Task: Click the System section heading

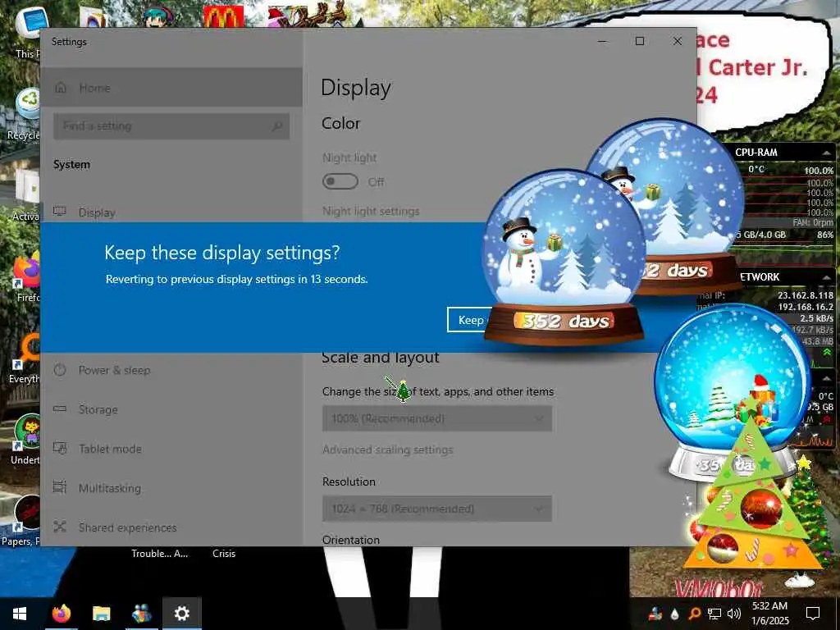Action: [72, 164]
